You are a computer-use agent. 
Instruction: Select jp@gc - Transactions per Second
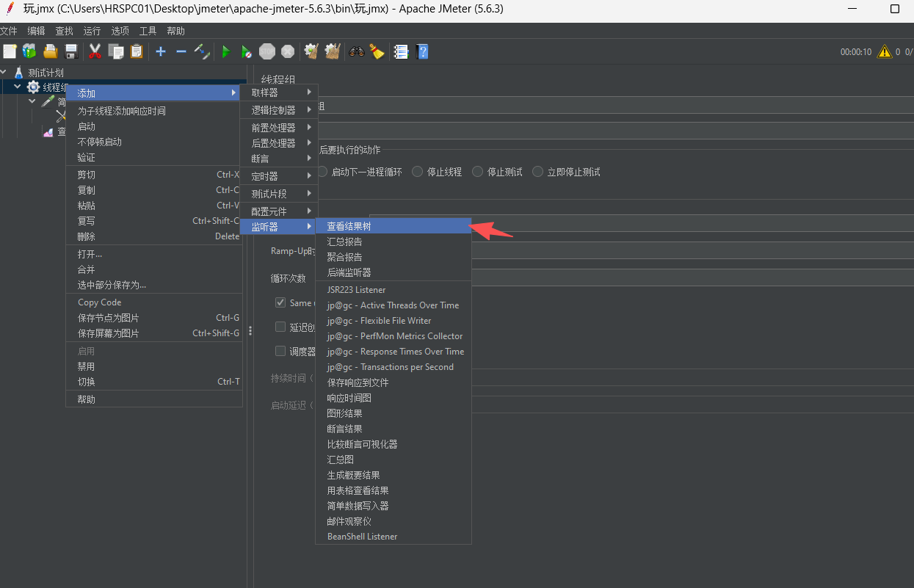(x=393, y=367)
